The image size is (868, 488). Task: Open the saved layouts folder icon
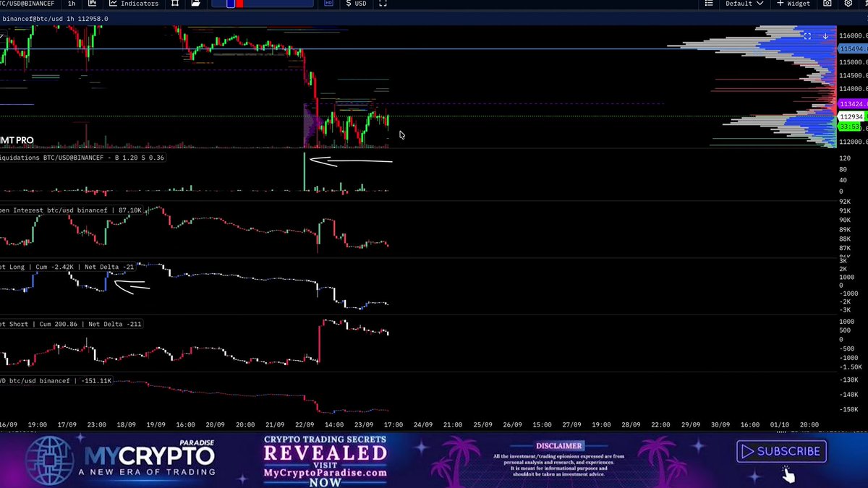tap(196, 4)
